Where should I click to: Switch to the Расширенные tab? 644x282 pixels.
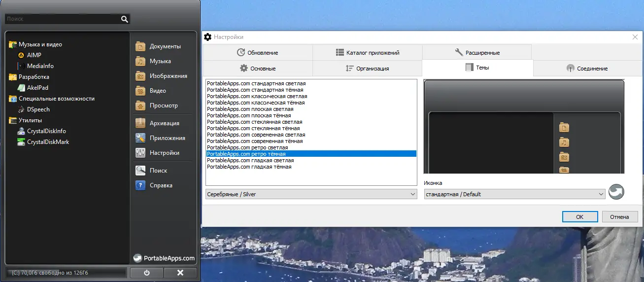point(476,52)
